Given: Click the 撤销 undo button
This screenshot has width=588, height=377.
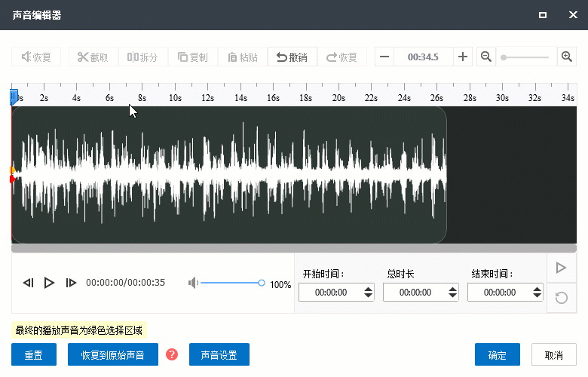Looking at the screenshot, I should point(292,57).
